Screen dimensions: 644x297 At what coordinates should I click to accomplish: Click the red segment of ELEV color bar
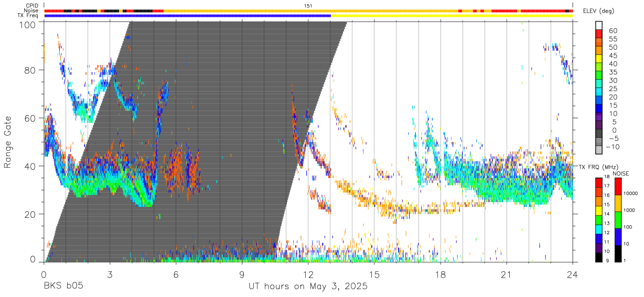(x=599, y=32)
